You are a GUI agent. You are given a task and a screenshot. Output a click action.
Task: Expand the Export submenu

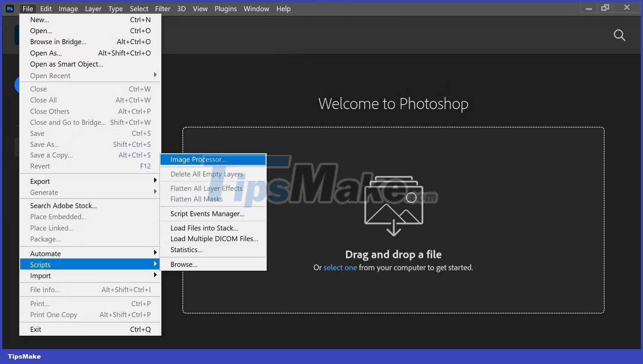[40, 181]
